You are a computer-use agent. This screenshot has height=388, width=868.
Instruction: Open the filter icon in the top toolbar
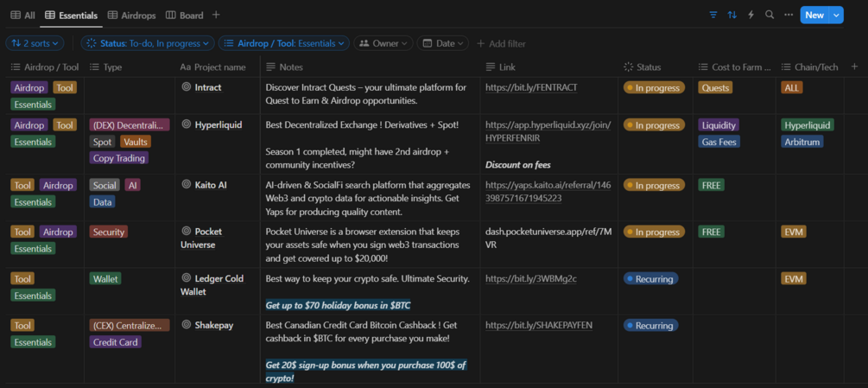pos(713,15)
